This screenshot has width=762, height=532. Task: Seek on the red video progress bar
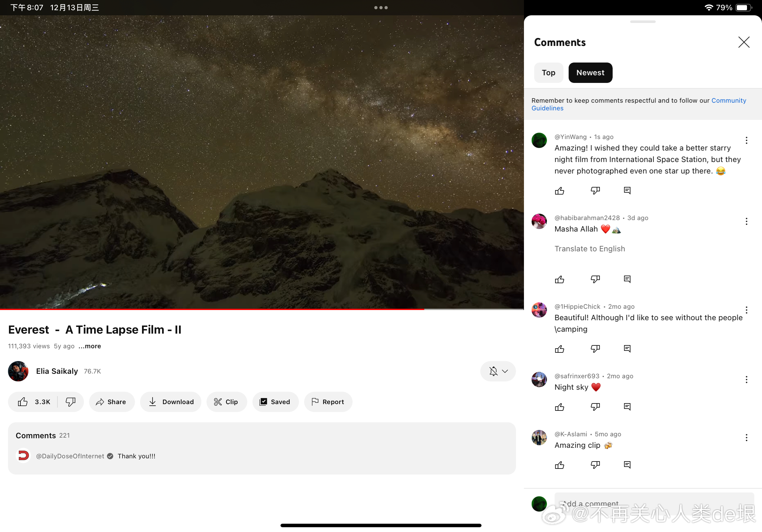pos(213,309)
